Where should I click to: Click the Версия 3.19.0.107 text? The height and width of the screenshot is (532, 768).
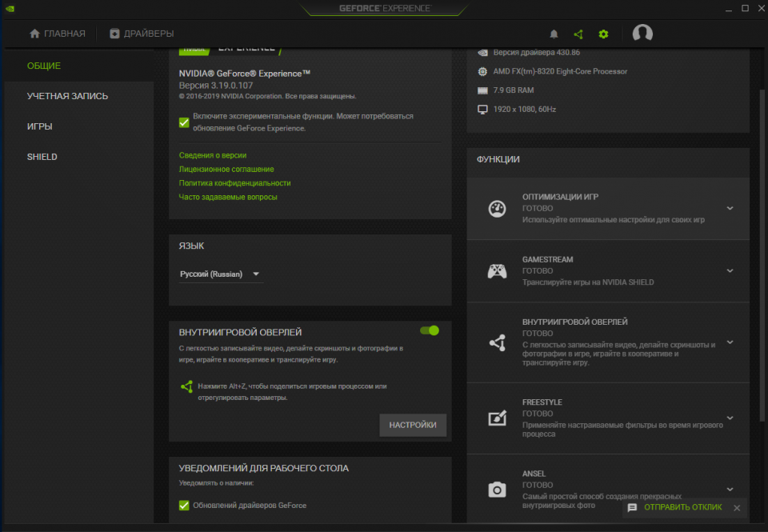(x=216, y=86)
